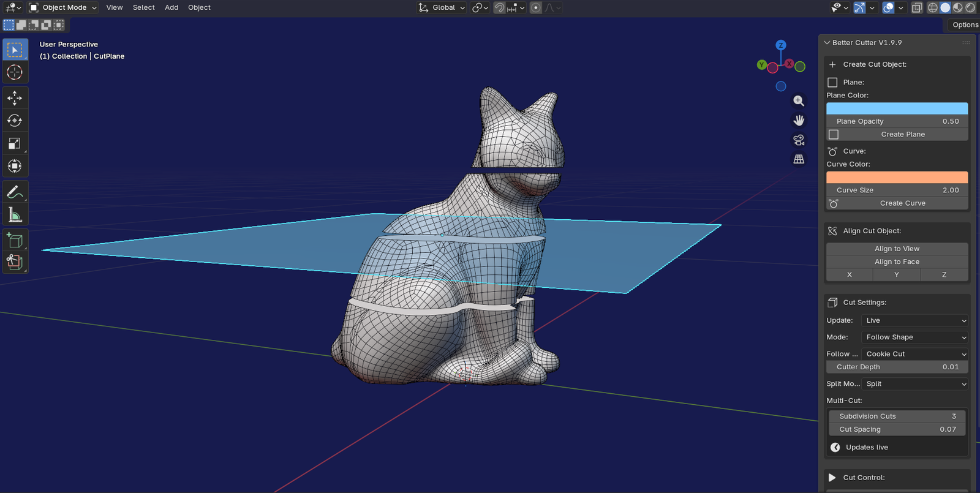Collapse the Better Cutter V1.9.9 panel
The width and height of the screenshot is (980, 493).
pyautogui.click(x=827, y=43)
